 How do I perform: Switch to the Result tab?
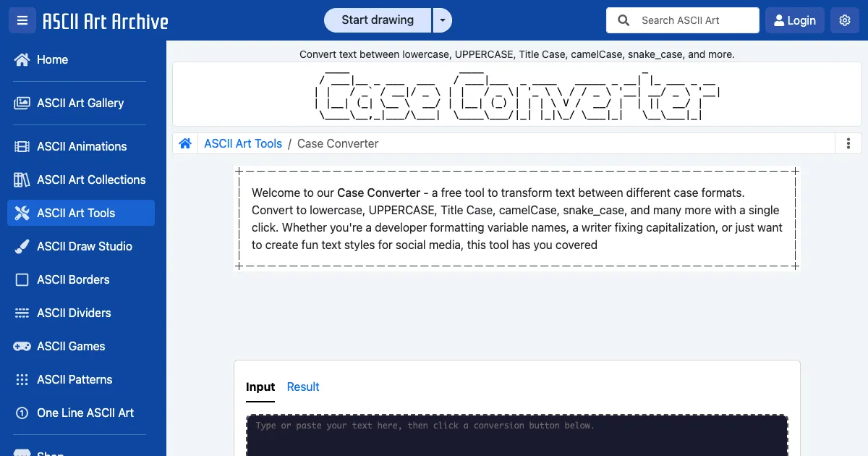point(302,387)
